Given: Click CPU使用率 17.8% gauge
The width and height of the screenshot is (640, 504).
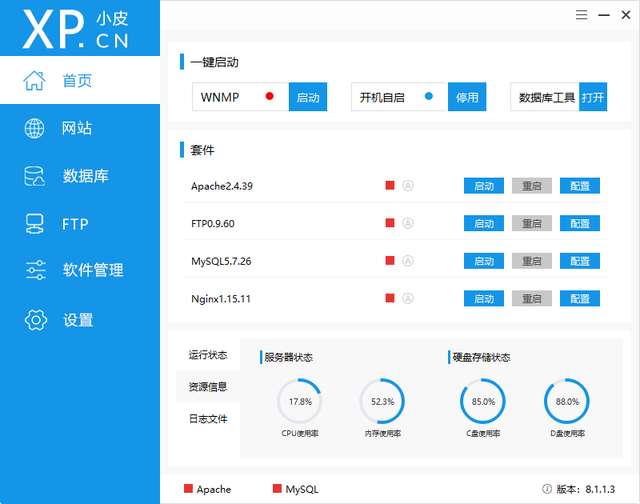Looking at the screenshot, I should click(x=300, y=401).
